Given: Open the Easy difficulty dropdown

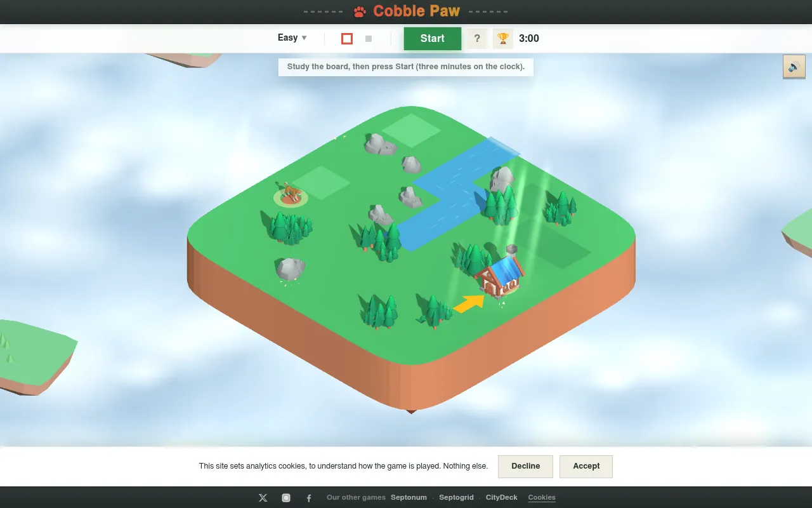Looking at the screenshot, I should [292, 38].
